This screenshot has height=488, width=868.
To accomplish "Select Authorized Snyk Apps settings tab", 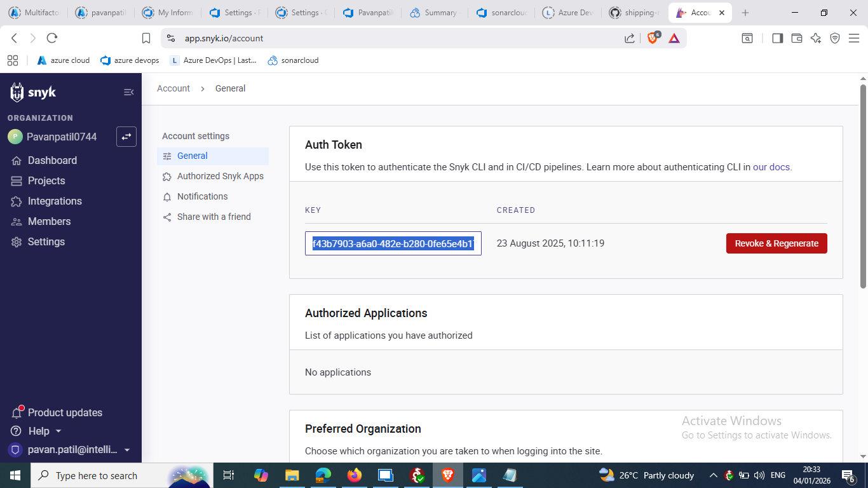I will point(220,176).
